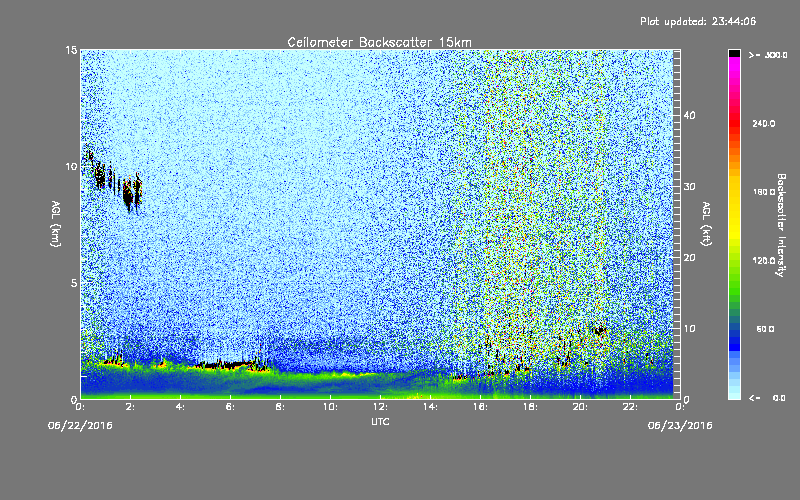Click the left AGL (km) axis label

pos(56,223)
